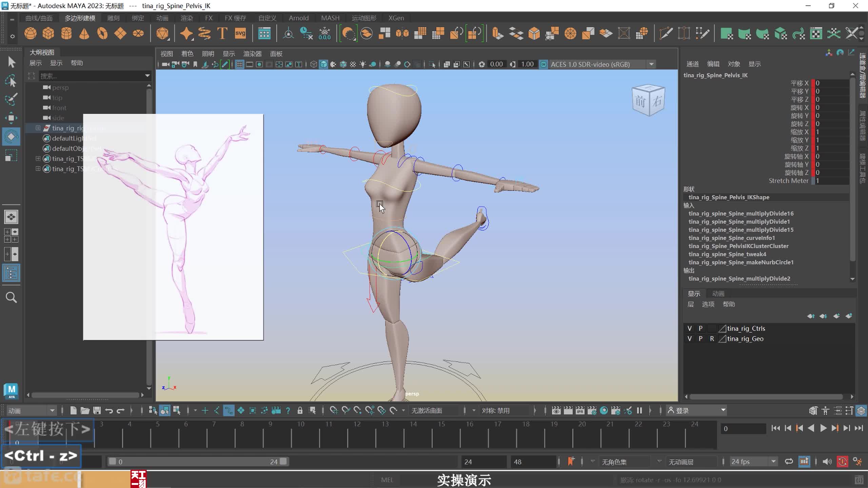Image resolution: width=868 pixels, height=488 pixels.
Task: Click the Bevel shelf icon
Action: pos(534,34)
